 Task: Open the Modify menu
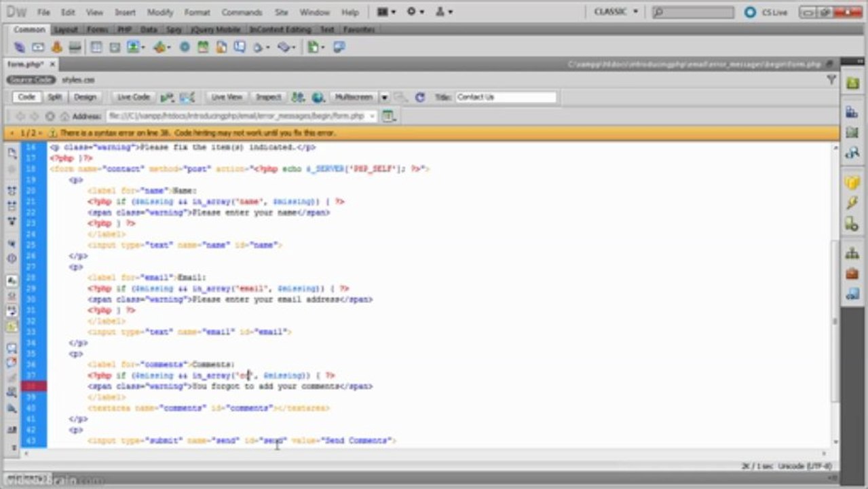160,12
